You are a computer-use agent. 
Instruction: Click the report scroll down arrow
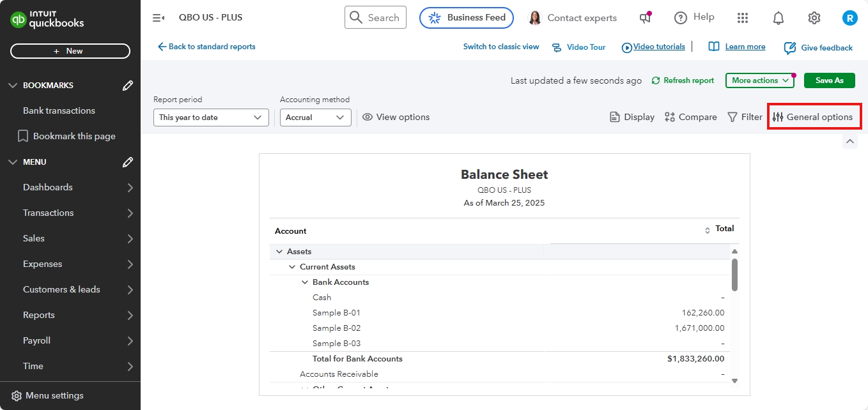click(x=734, y=381)
